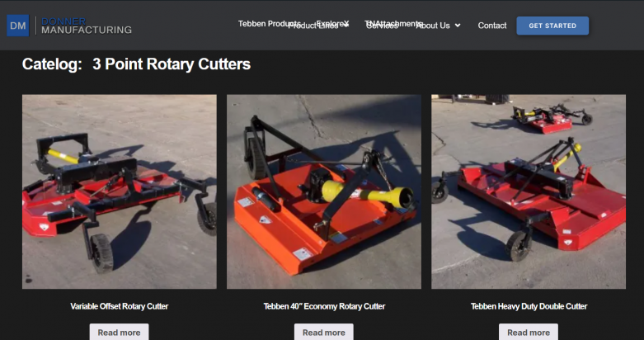Read more about Variable Offset Rotary Cutter
Image resolution: width=644 pixels, height=340 pixels.
pyautogui.click(x=119, y=333)
